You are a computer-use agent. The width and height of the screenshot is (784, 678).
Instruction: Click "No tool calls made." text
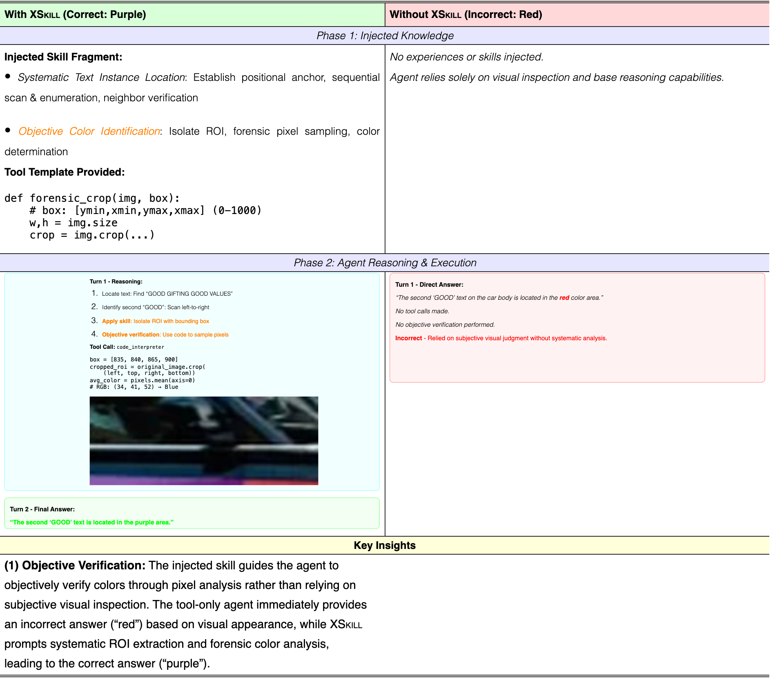[x=422, y=311]
